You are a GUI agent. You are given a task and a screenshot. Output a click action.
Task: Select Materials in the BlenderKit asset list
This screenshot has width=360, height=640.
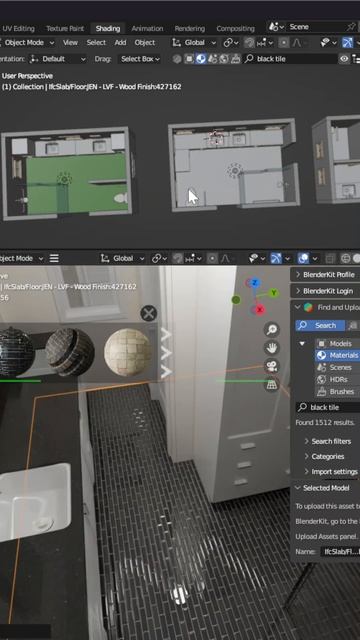pyautogui.click(x=337, y=356)
